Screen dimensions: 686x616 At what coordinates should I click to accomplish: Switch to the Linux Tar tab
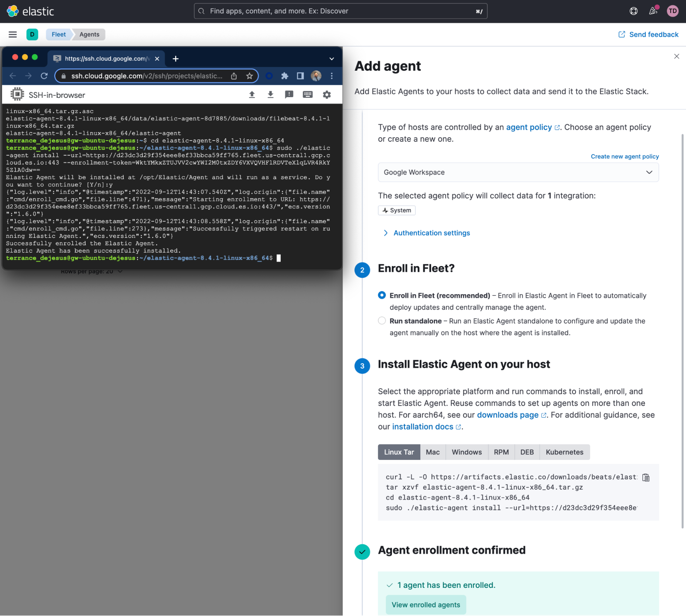pos(399,452)
